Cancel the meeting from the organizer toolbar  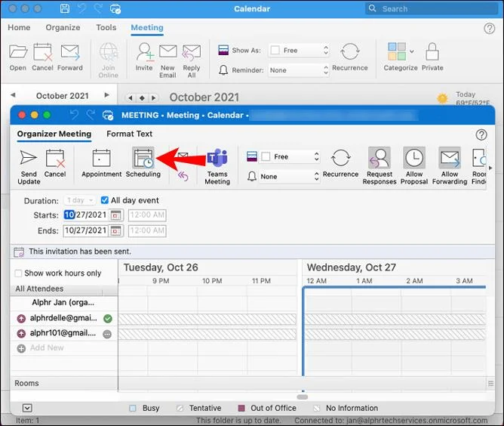55,159
